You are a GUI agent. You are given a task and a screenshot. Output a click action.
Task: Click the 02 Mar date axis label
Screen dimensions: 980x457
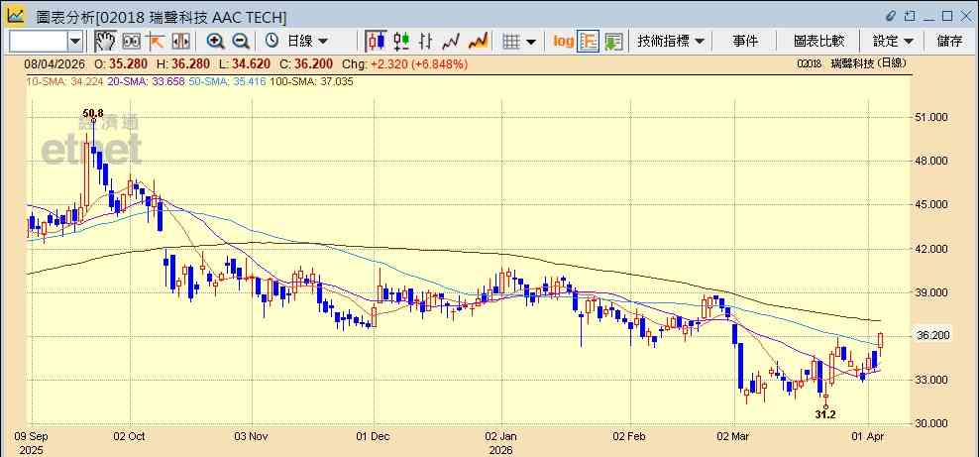pos(733,436)
